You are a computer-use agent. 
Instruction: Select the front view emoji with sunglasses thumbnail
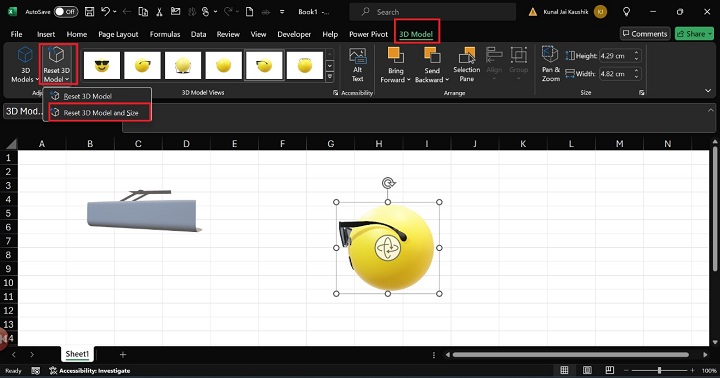pyautogui.click(x=102, y=65)
